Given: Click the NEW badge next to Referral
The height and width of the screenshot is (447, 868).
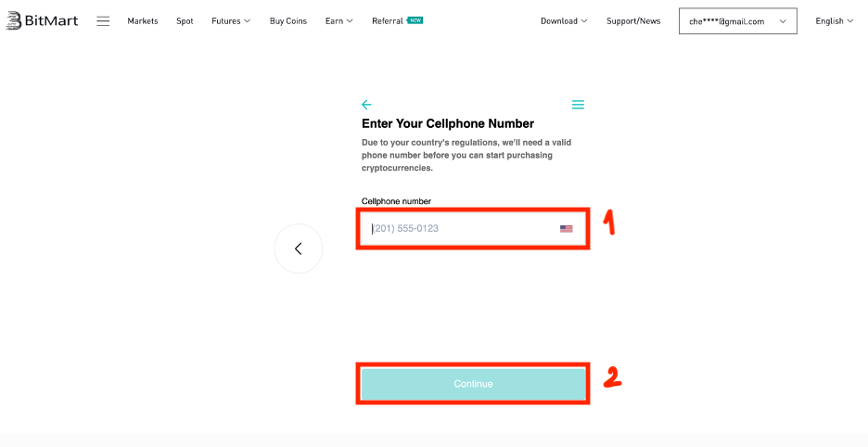Looking at the screenshot, I should coord(415,20).
